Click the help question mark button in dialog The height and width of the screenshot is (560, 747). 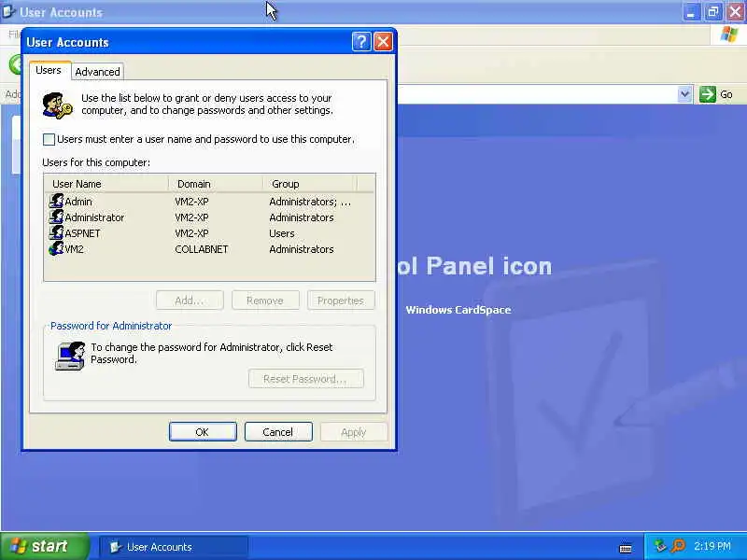coord(361,42)
